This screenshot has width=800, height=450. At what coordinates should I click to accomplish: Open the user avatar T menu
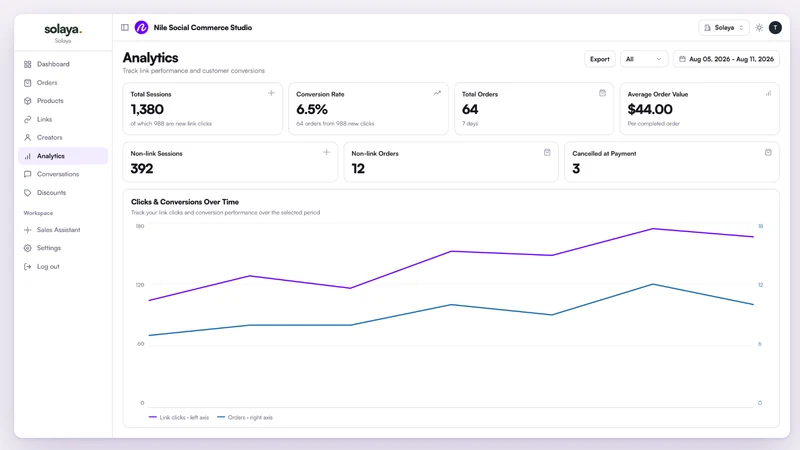pyautogui.click(x=775, y=28)
